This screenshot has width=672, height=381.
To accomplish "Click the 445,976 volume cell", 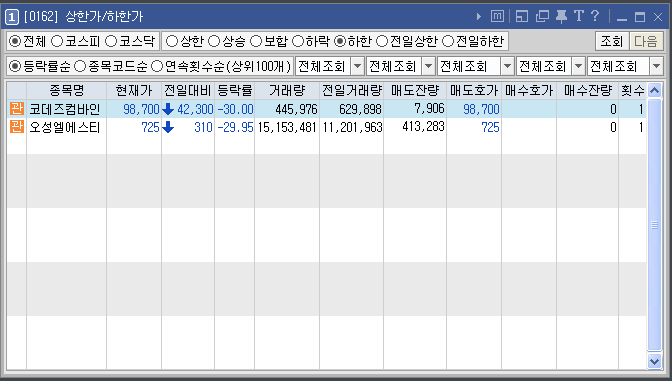I will pos(296,109).
